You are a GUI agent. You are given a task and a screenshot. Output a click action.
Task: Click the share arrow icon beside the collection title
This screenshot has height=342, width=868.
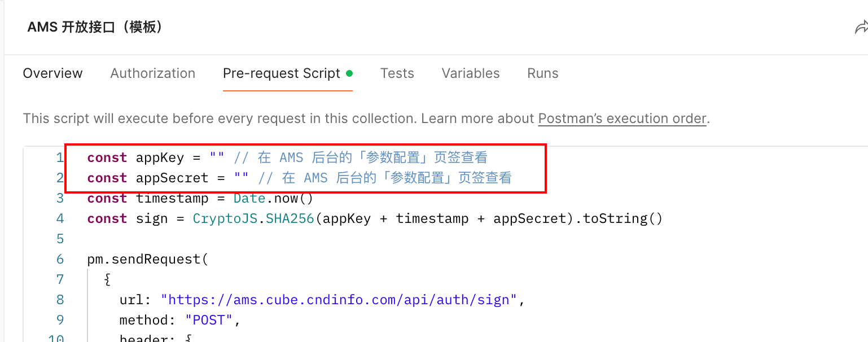[x=861, y=28]
